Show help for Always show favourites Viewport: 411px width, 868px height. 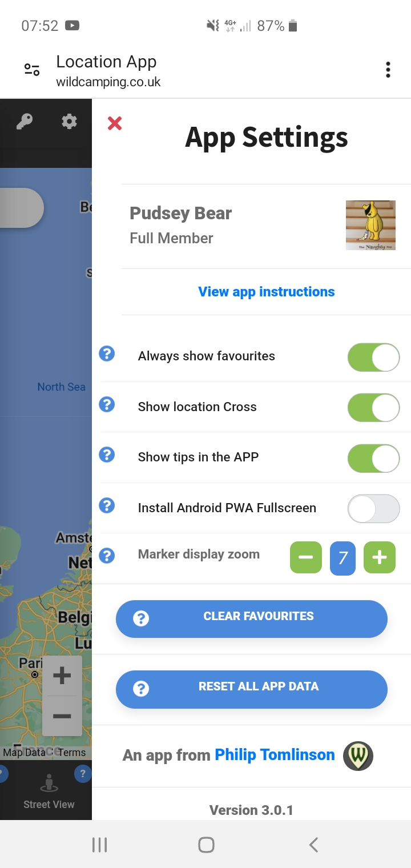click(107, 354)
